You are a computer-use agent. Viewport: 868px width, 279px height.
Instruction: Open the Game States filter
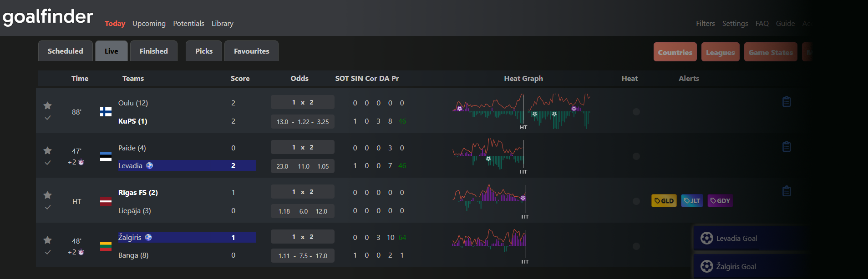[770, 52]
